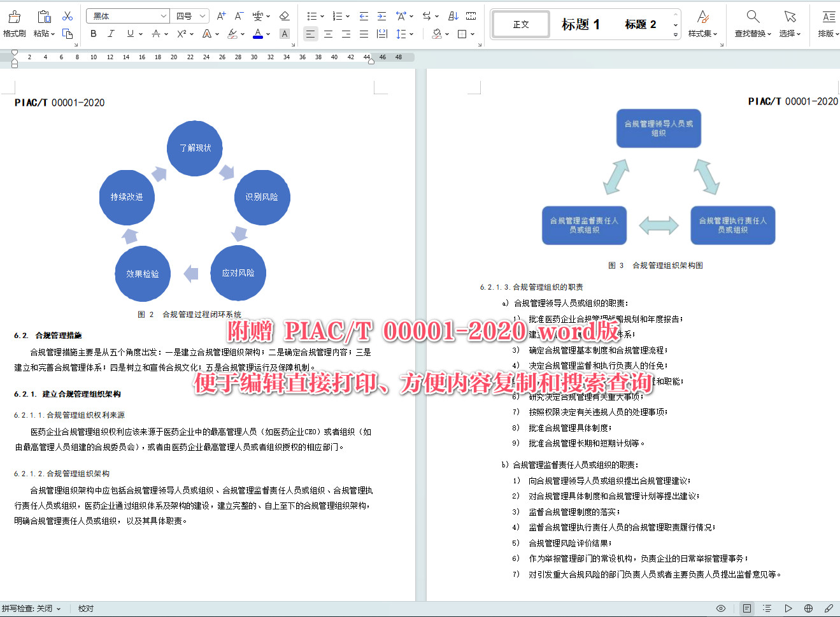Open the 查找替换 find and replace tool

[x=752, y=24]
